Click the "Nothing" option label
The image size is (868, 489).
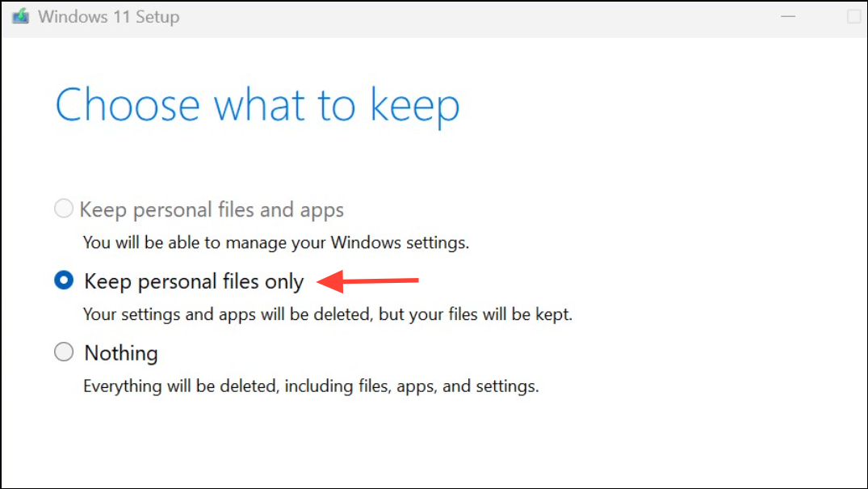point(120,353)
